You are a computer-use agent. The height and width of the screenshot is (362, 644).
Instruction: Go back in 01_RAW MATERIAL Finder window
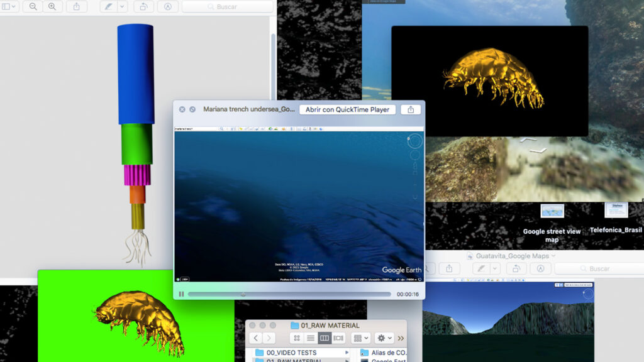click(x=256, y=338)
